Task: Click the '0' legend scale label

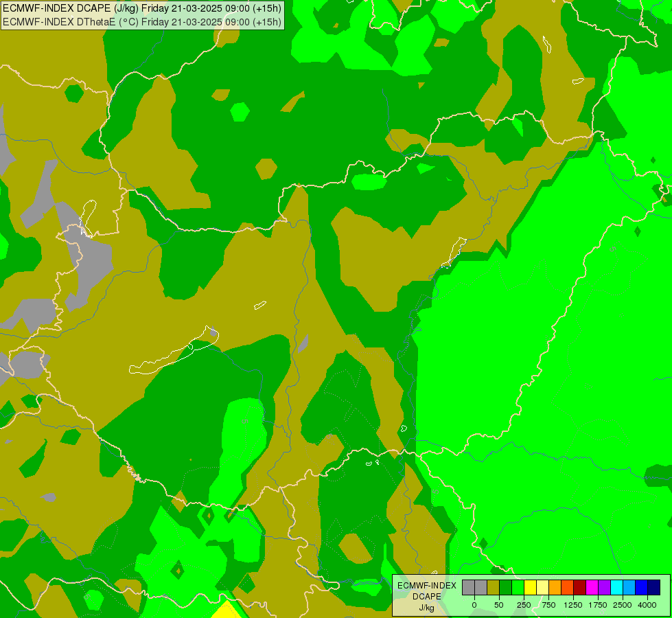Action: coord(474,605)
